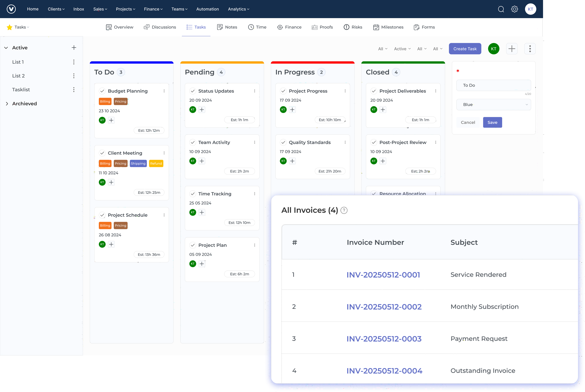585x392 pixels.
Task: Click the Create Task button
Action: 465,48
